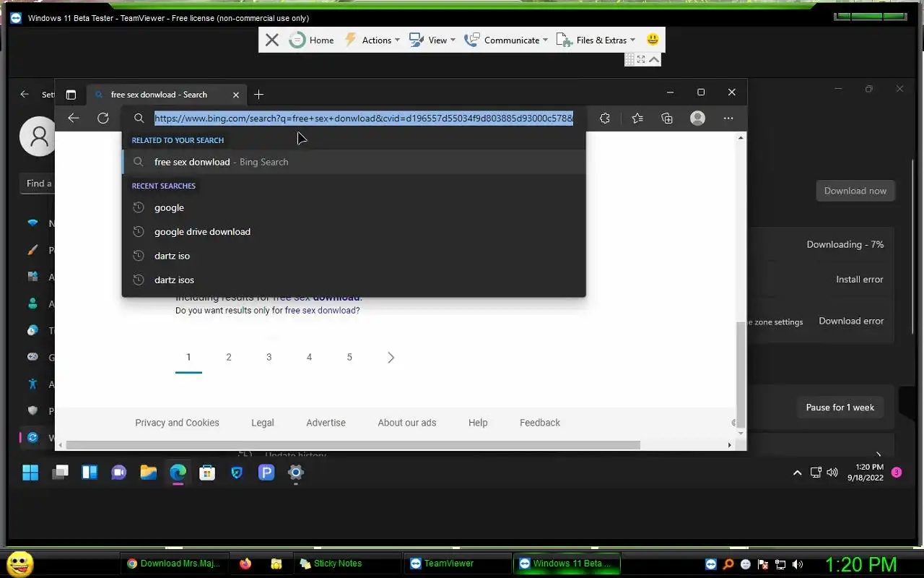
Task: Open the Edge profile avatar
Action: coord(697,118)
